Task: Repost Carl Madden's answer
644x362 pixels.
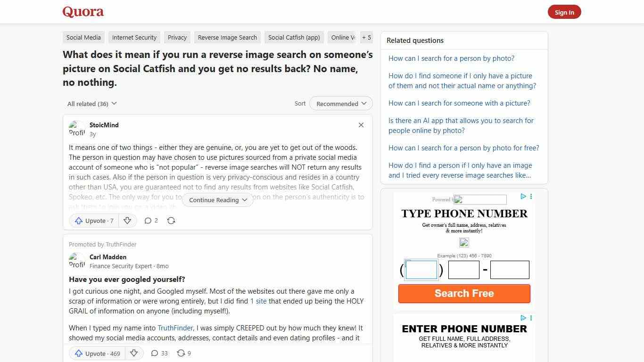Action: (x=183, y=353)
